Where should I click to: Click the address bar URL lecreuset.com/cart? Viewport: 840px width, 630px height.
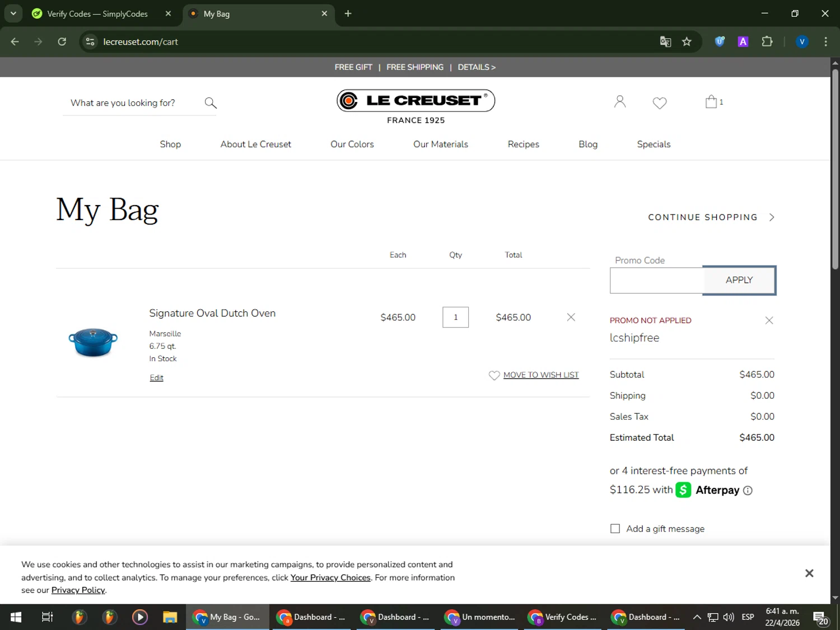point(141,41)
